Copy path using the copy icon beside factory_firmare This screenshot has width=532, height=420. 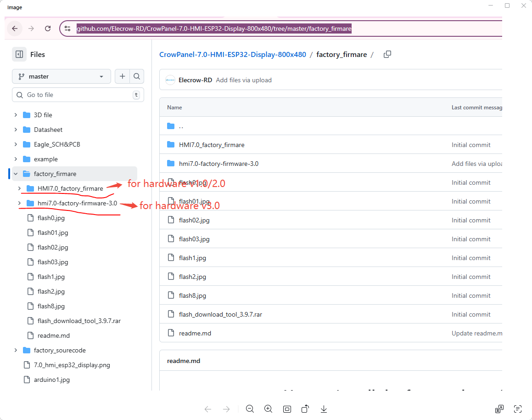click(387, 54)
